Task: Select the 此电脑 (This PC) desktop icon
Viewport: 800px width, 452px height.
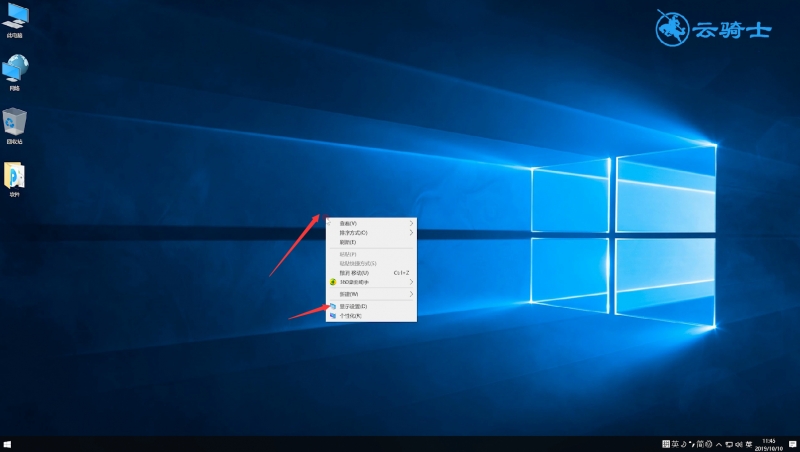Action: tap(15, 20)
